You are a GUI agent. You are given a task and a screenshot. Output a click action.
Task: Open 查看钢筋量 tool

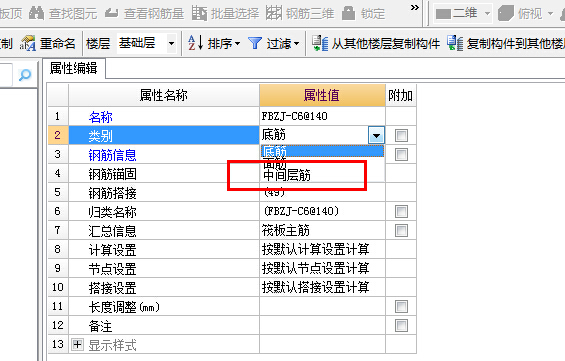point(144,13)
